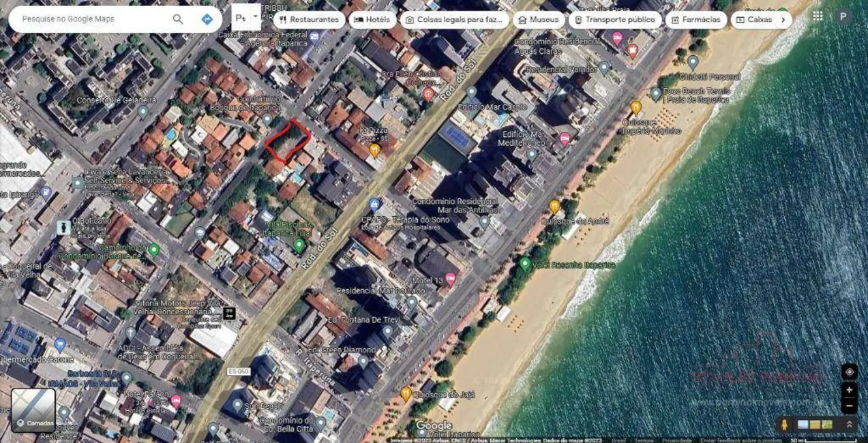Open the Google apps grid
The height and width of the screenshot is (443, 868).
coord(818,16)
